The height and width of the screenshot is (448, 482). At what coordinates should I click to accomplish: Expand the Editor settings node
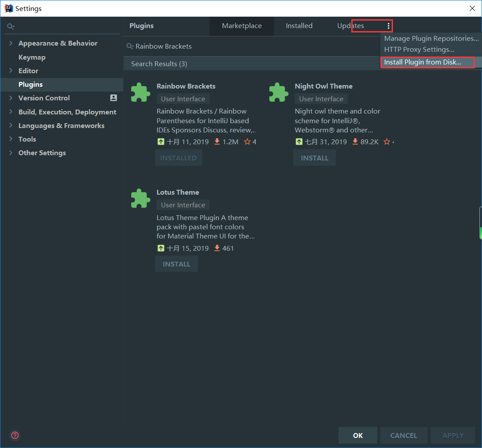(x=11, y=71)
